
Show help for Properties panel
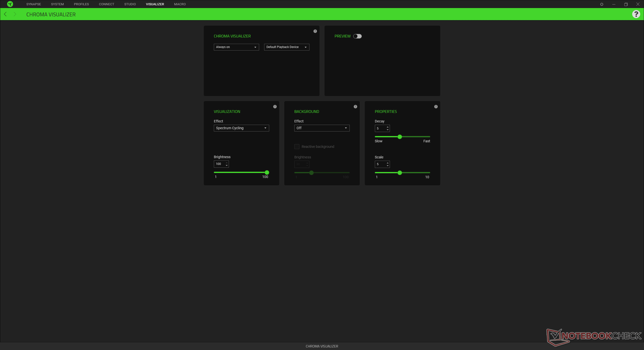tap(436, 107)
